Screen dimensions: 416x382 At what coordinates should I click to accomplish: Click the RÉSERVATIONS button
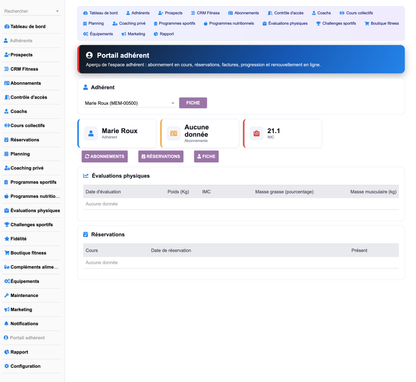[161, 156]
